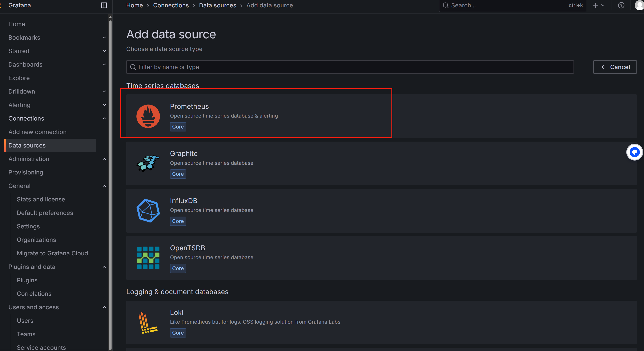
Task: Click the Core badge under Prometheus
Action: (178, 127)
